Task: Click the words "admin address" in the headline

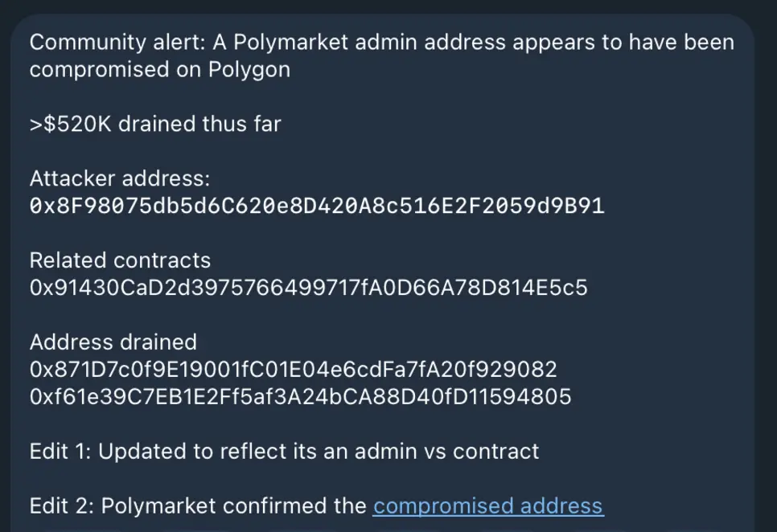Action: pyautogui.click(x=430, y=43)
